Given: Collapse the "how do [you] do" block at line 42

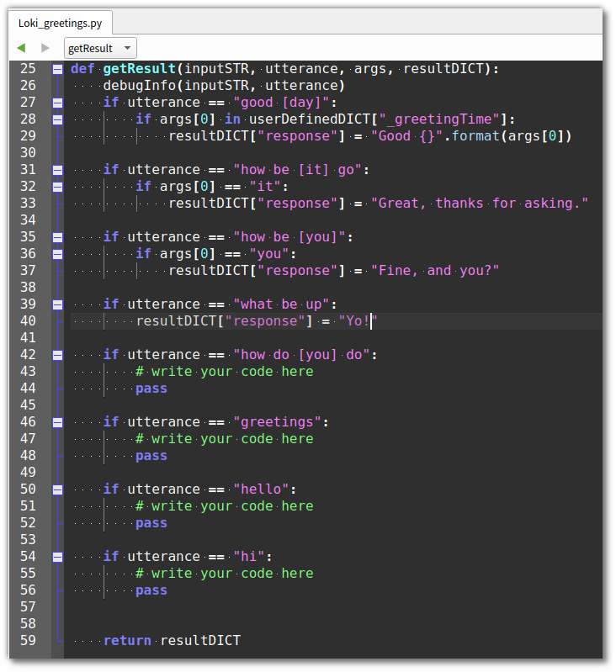Looking at the screenshot, I should click(x=57, y=355).
